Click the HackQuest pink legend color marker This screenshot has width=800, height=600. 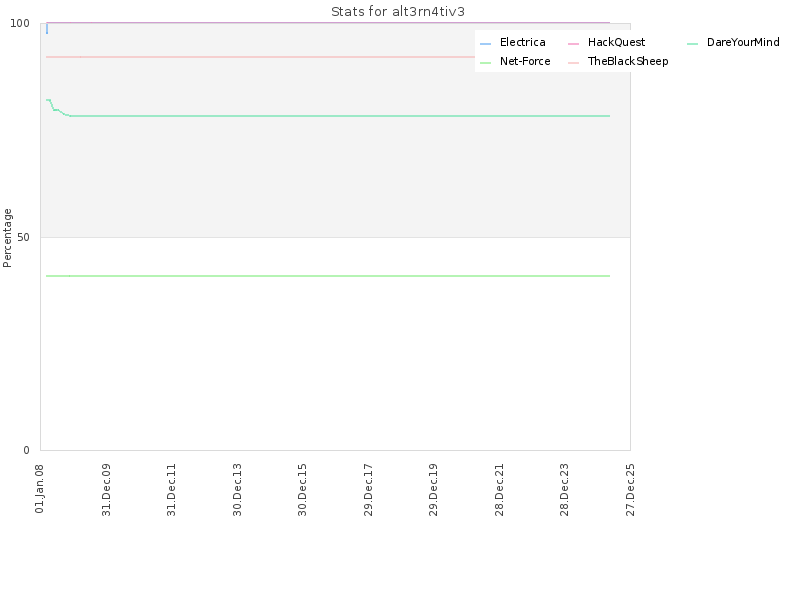click(x=573, y=44)
